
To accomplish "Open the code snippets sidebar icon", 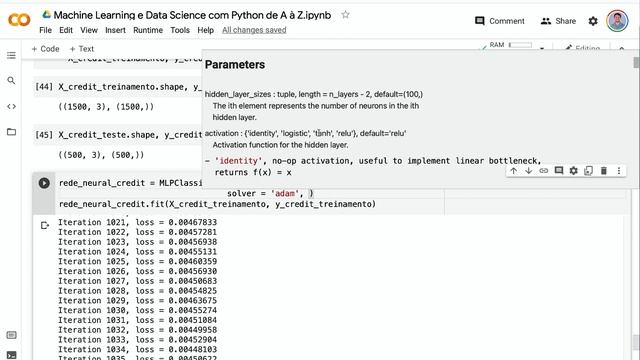I will (11, 107).
